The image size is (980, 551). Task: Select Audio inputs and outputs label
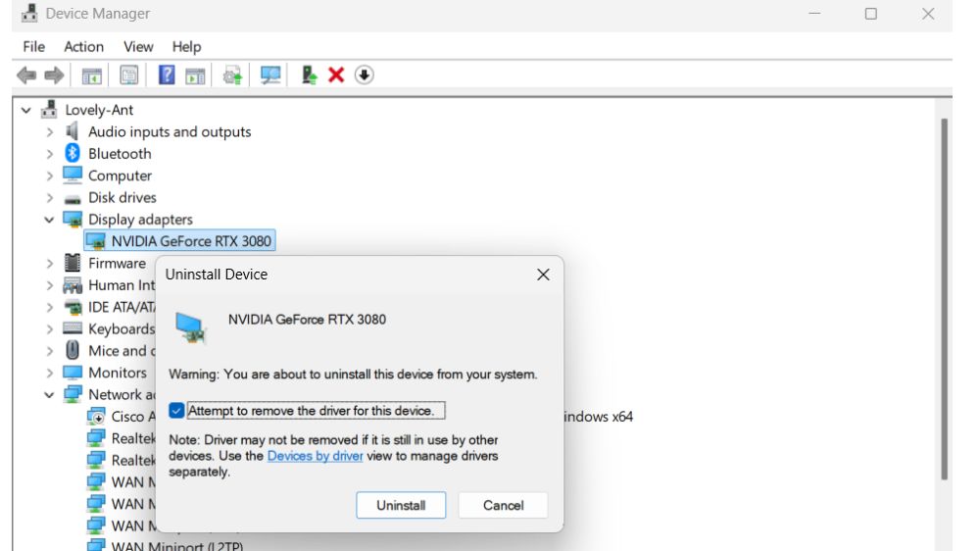170,131
